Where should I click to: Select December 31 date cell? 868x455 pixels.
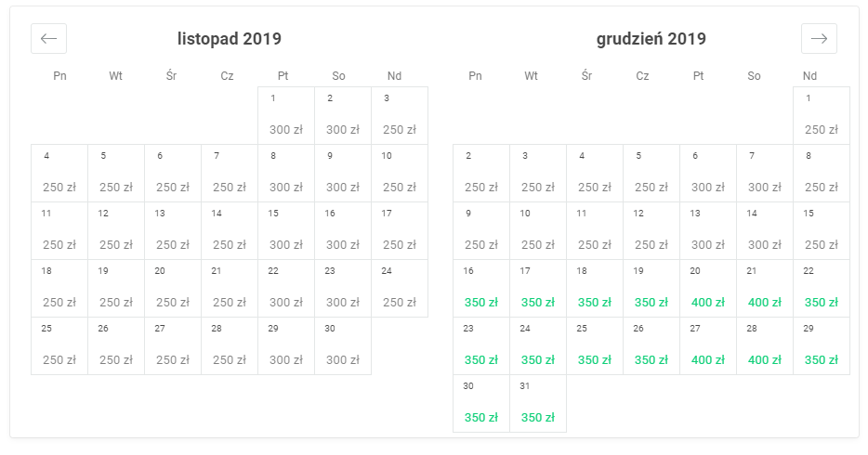pos(538,404)
